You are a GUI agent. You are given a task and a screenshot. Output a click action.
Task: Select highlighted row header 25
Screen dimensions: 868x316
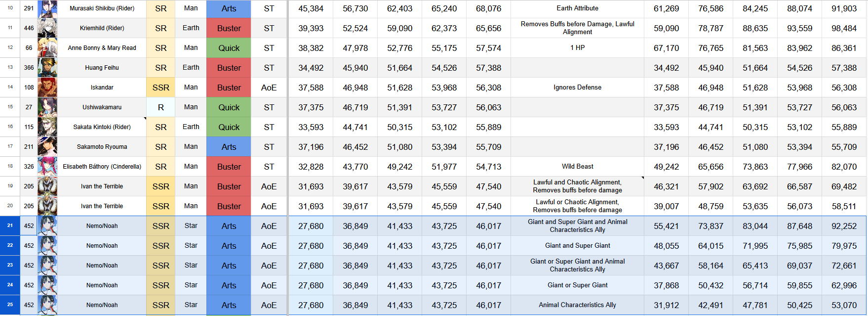click(x=10, y=305)
